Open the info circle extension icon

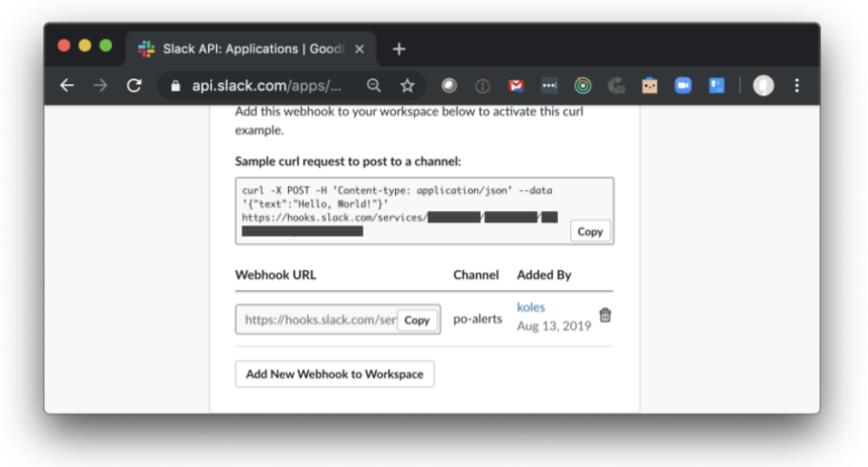tap(482, 86)
